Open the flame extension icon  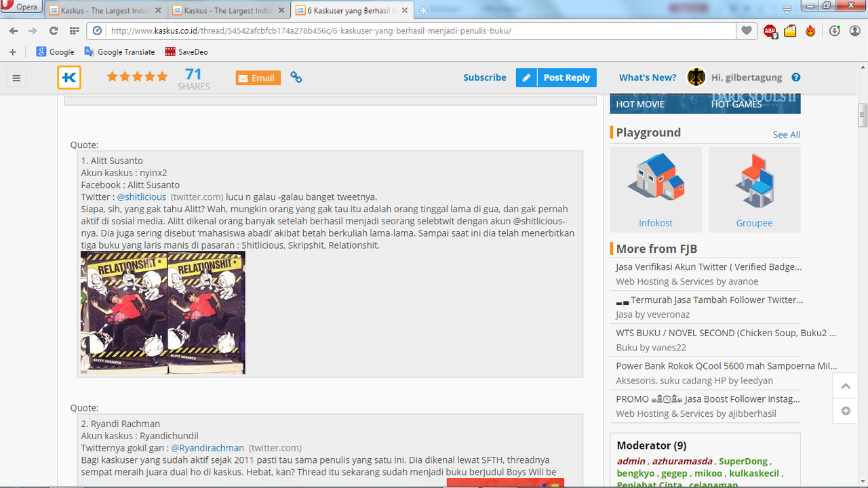click(810, 31)
